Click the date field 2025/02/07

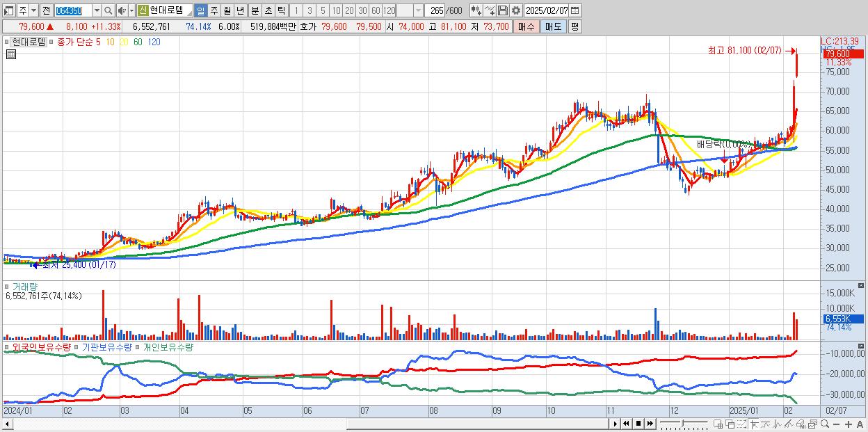click(x=547, y=10)
